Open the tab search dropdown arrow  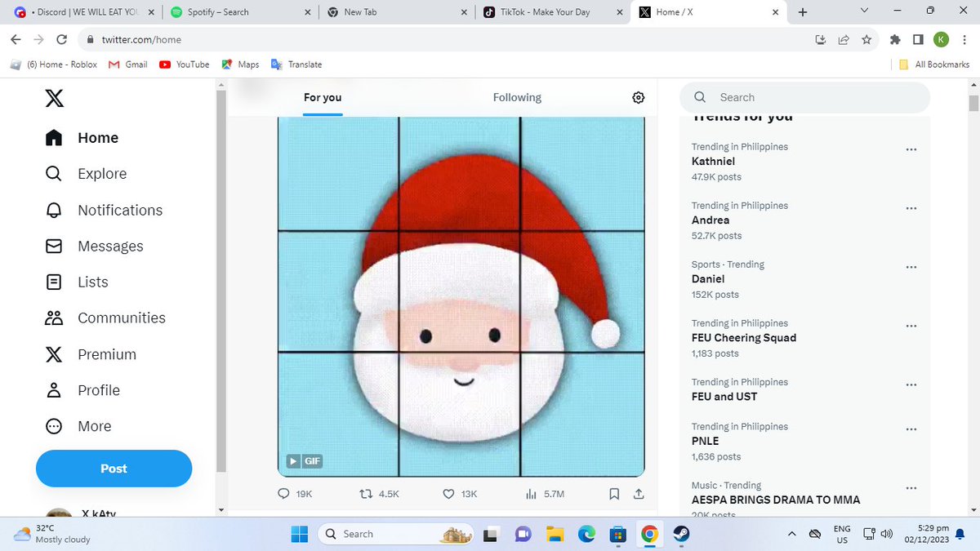(865, 11)
